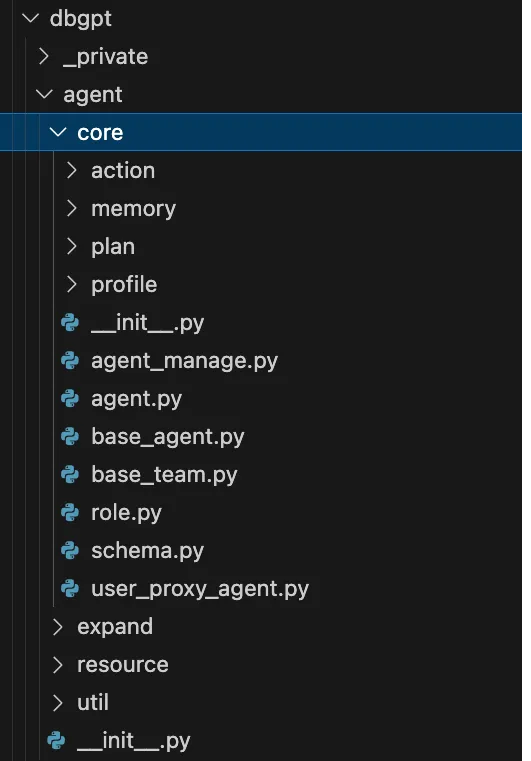Click Python icon of base_agent.py
This screenshot has height=761, width=531.
click(70, 436)
